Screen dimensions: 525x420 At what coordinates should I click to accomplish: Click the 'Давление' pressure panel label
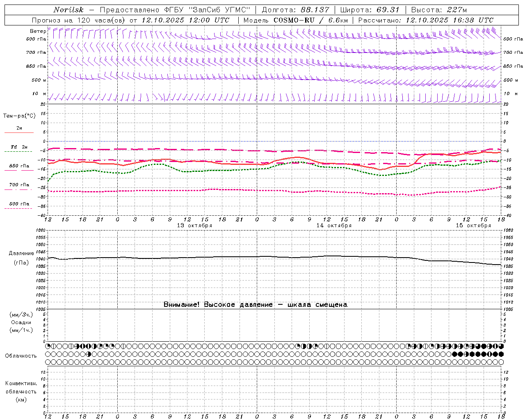click(21, 253)
